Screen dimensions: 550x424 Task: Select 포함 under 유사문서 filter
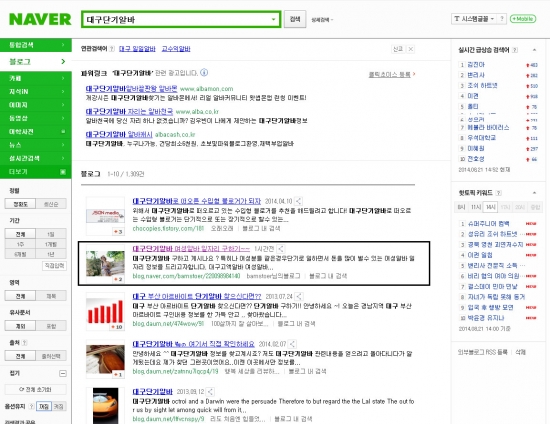point(51,326)
